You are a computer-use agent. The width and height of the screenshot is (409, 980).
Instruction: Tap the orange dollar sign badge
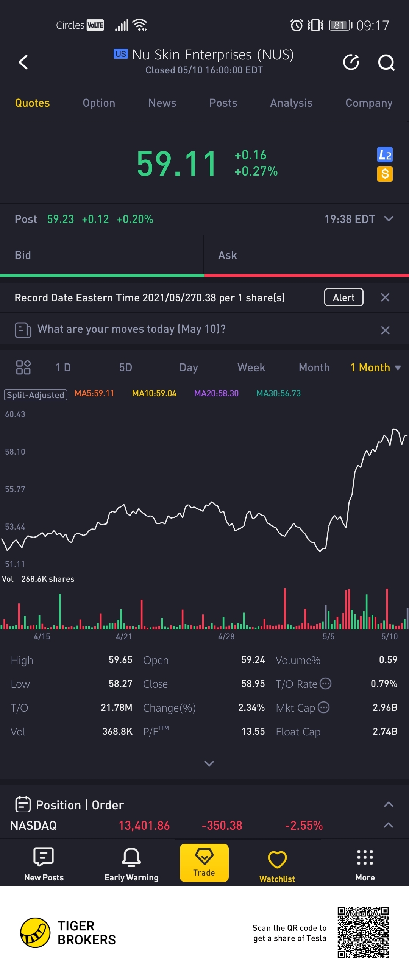click(x=385, y=174)
